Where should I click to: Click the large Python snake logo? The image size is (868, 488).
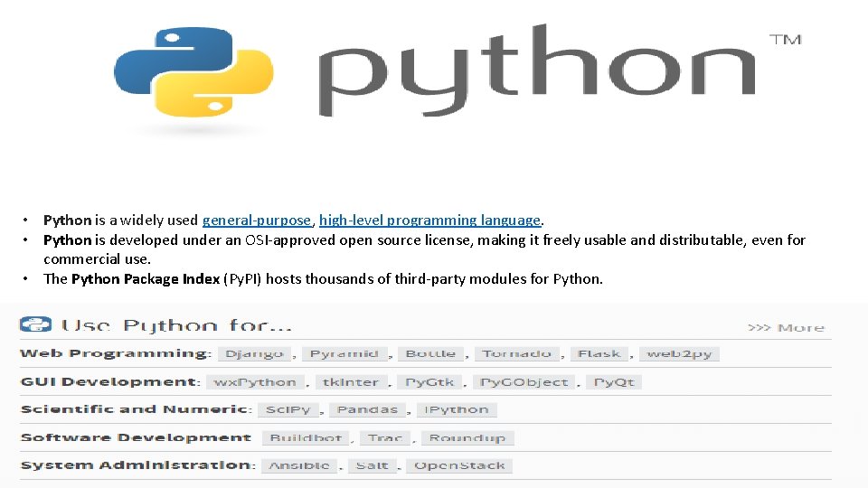click(193, 72)
